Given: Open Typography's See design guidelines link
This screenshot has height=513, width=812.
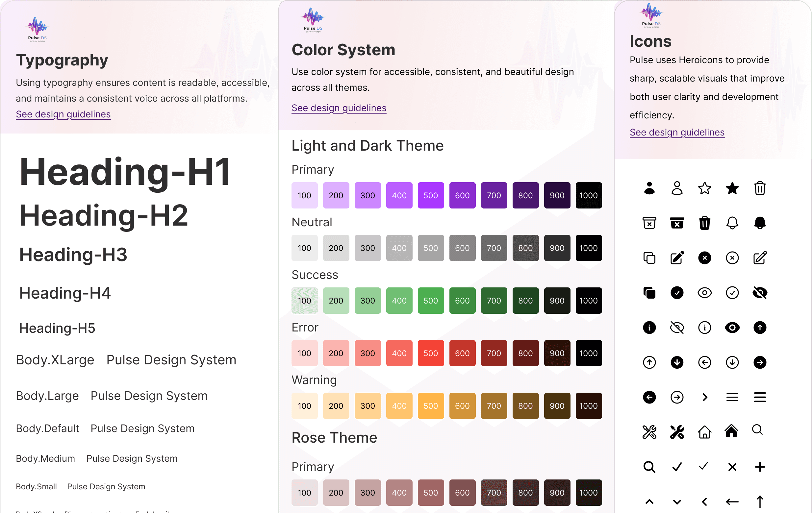Looking at the screenshot, I should [x=63, y=114].
